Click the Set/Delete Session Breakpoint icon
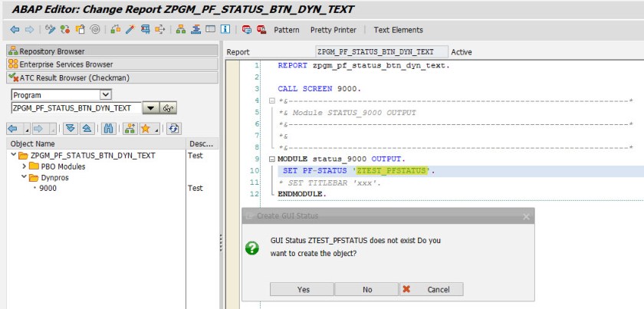This screenshot has height=309, width=644. (246, 30)
